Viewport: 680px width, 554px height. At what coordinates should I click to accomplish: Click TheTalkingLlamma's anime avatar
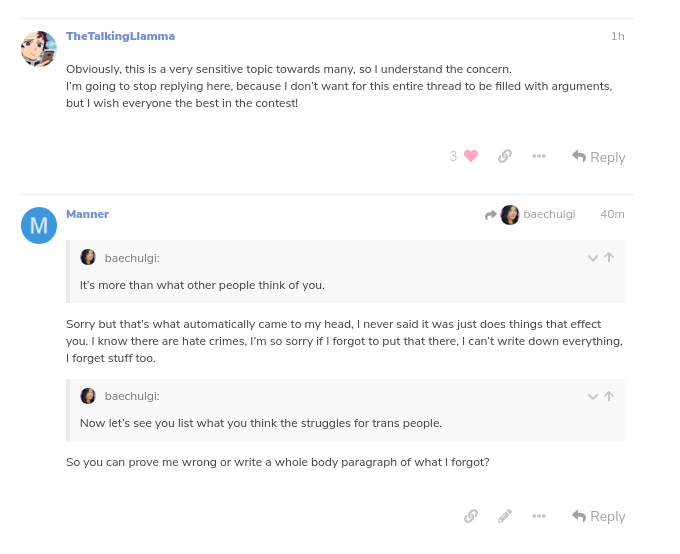pyautogui.click(x=39, y=49)
